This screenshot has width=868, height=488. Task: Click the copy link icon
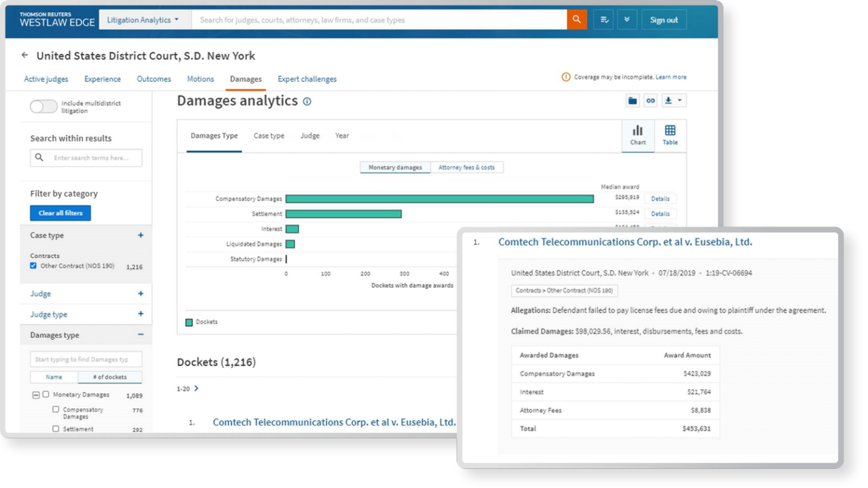click(650, 101)
